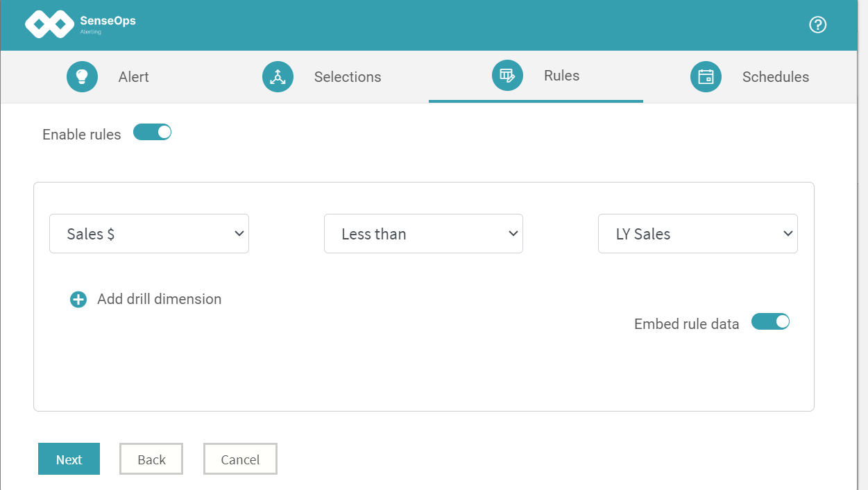868x490 pixels.
Task: Select the Rules tab label
Action: (561, 76)
